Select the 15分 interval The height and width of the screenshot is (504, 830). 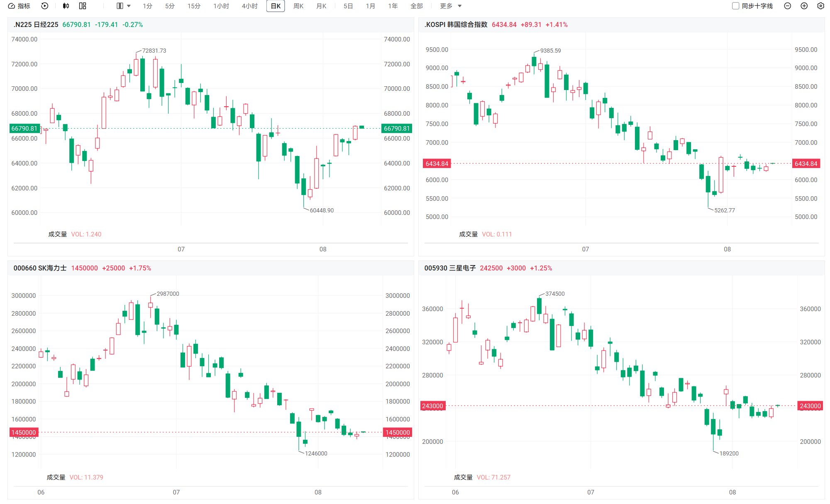tap(194, 6)
